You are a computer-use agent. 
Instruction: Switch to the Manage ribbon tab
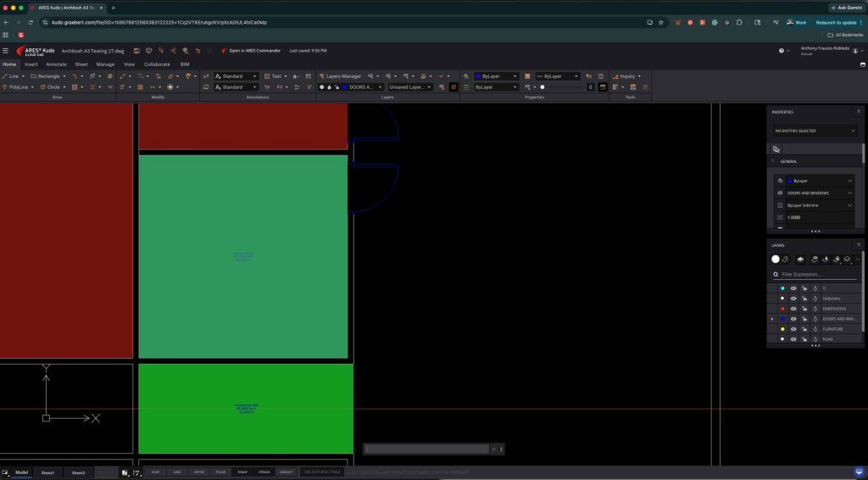(x=105, y=64)
